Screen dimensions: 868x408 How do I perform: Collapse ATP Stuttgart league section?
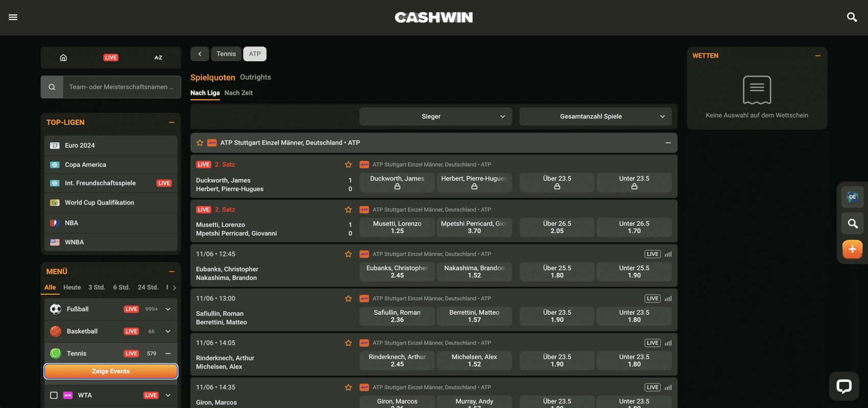[668, 143]
